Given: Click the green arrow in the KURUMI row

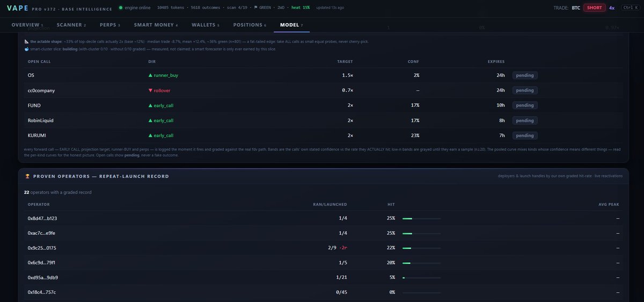Looking at the screenshot, I should pyautogui.click(x=150, y=135).
